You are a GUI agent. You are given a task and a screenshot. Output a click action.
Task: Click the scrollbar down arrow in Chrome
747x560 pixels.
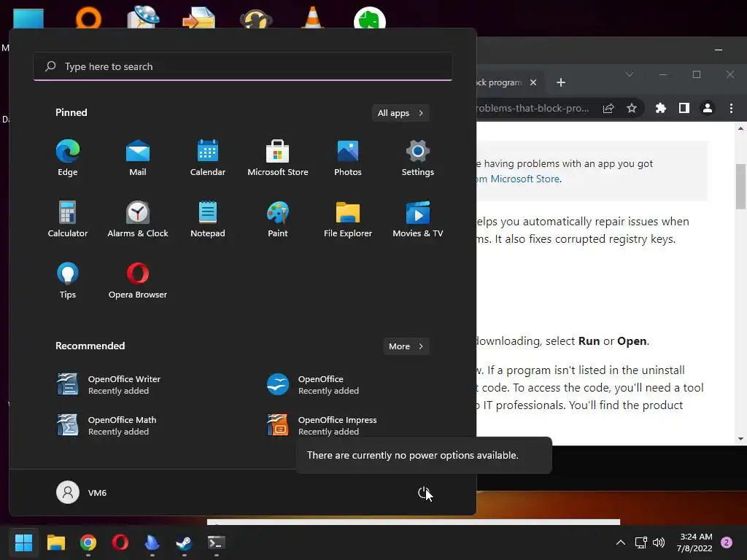point(740,439)
